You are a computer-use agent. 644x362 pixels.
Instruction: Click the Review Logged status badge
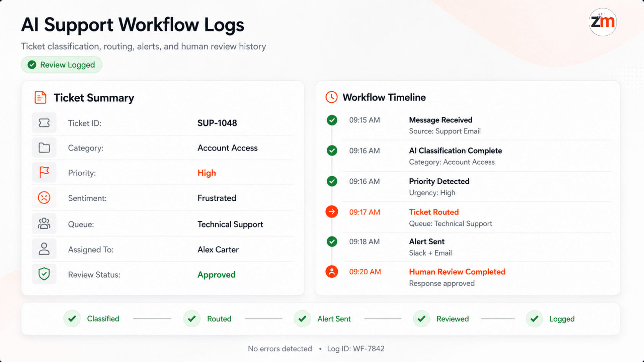pyautogui.click(x=62, y=65)
